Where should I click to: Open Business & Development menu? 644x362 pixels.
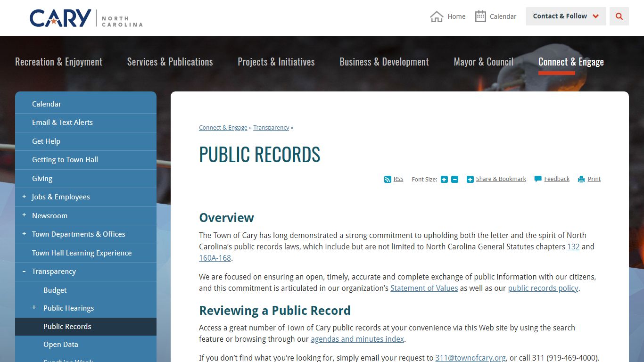click(x=384, y=62)
